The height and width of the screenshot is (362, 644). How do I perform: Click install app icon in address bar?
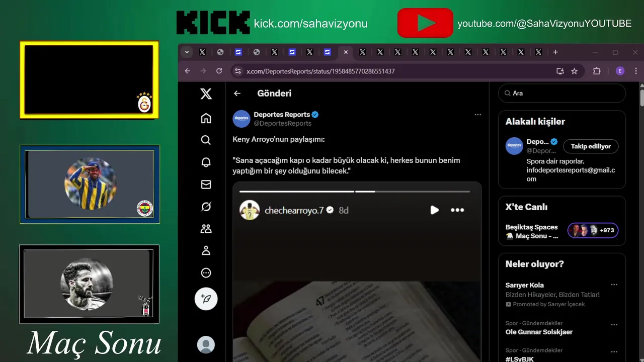tap(560, 71)
